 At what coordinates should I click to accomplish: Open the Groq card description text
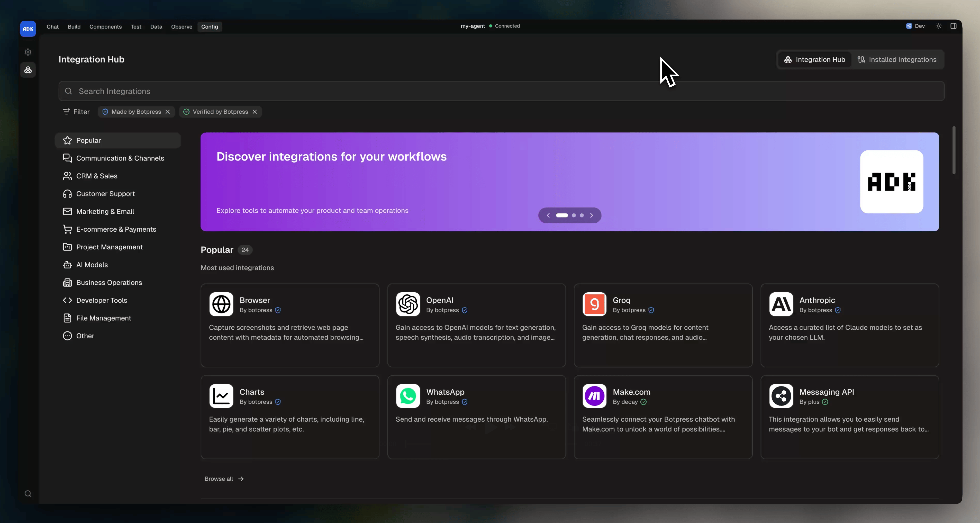point(645,332)
